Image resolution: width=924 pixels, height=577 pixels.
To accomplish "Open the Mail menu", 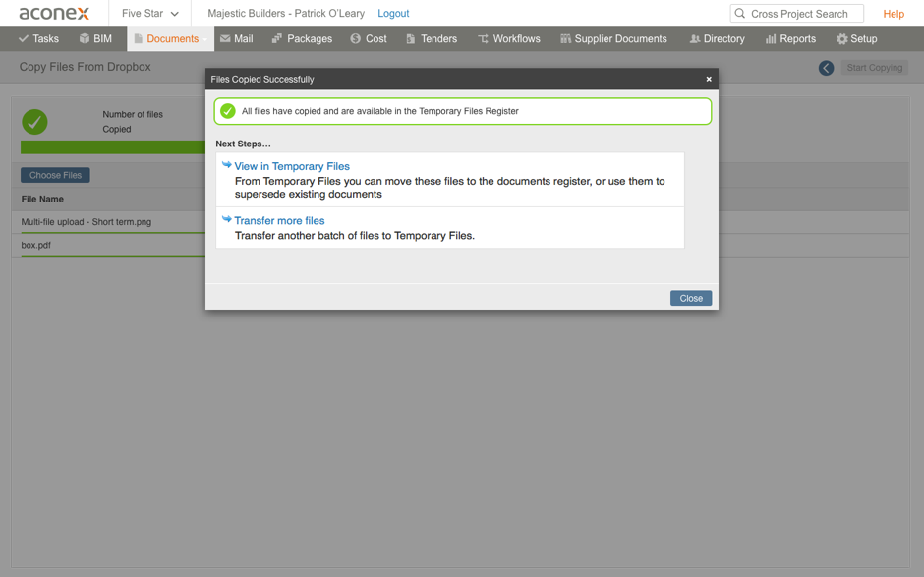I will 236,39.
